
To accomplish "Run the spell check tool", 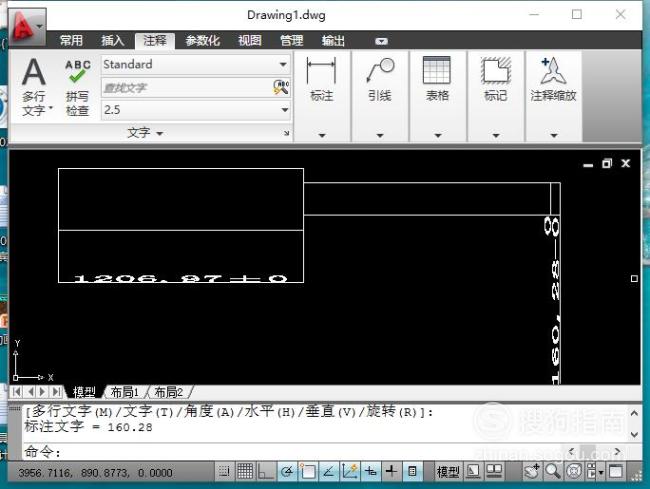I will pos(78,87).
